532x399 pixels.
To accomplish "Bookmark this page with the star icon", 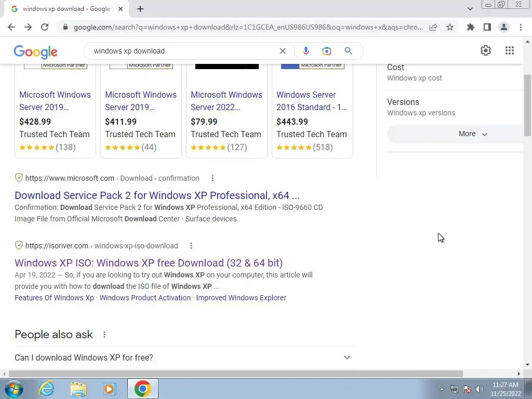I will click(x=450, y=27).
